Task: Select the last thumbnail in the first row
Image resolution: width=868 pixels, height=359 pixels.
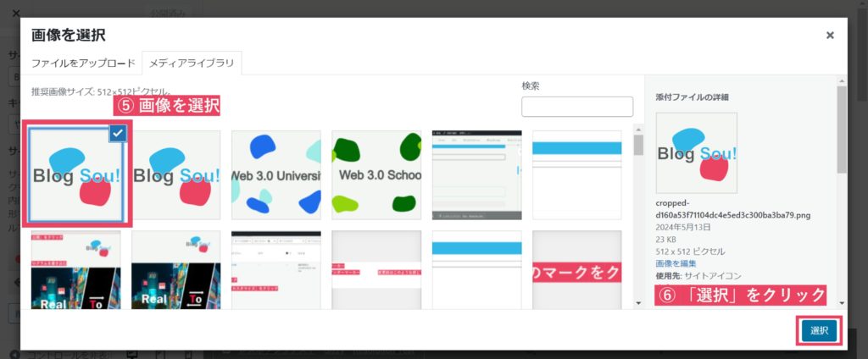Action: 576,175
